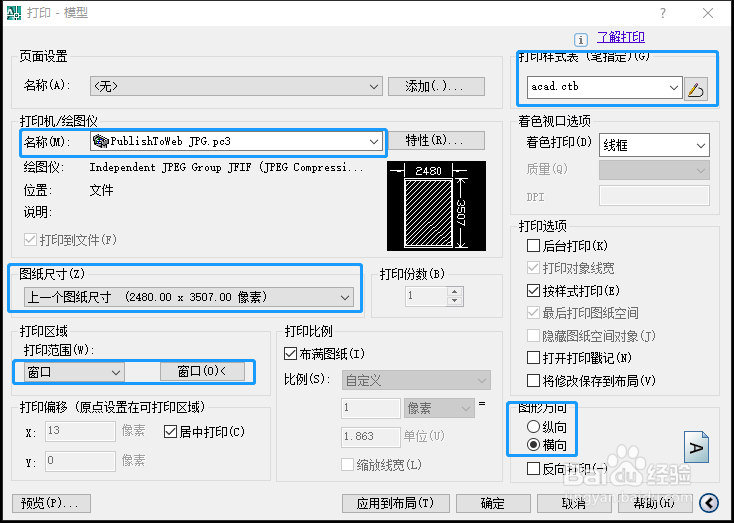Open the 图纸尺寸 dropdown showing 上一个图纸尺寸
This screenshot has width=734, height=523.
tap(189, 297)
